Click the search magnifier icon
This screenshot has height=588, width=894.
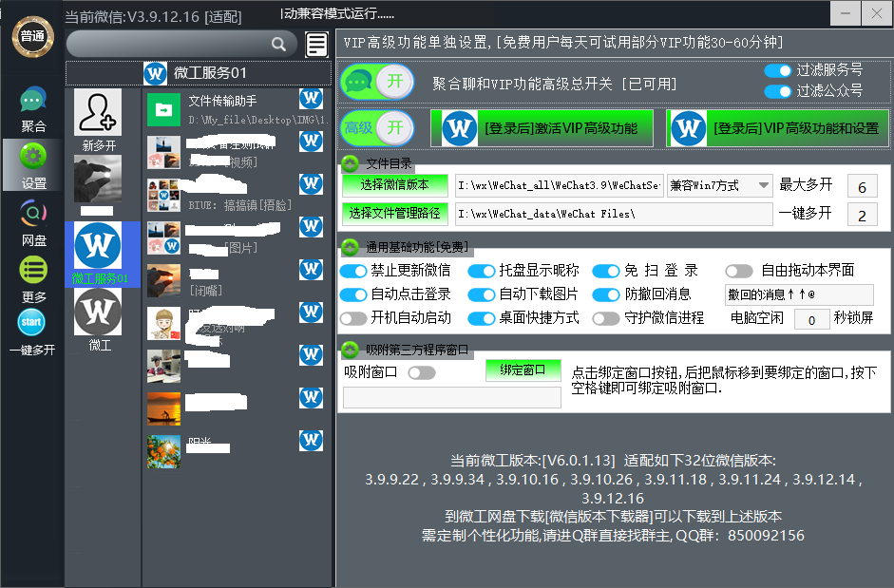click(278, 44)
